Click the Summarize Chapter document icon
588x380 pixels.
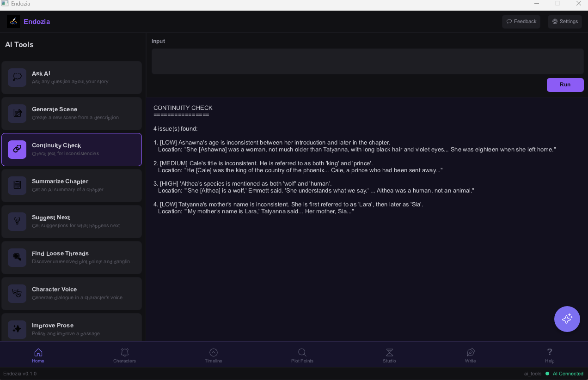point(17,186)
